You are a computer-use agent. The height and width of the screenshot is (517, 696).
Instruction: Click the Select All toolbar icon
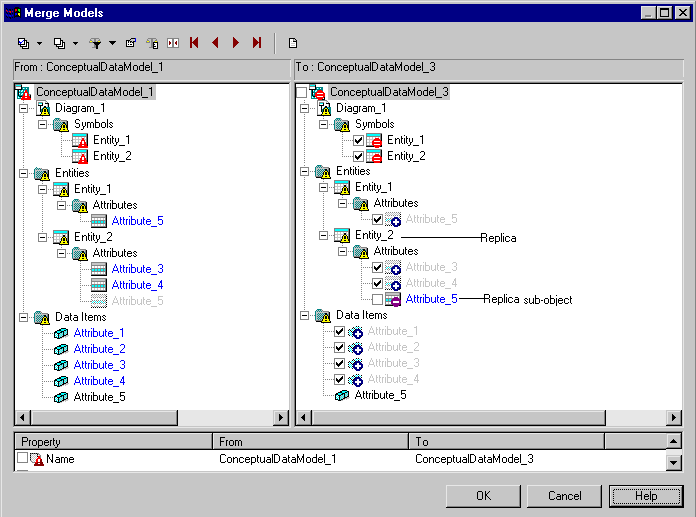coord(24,43)
